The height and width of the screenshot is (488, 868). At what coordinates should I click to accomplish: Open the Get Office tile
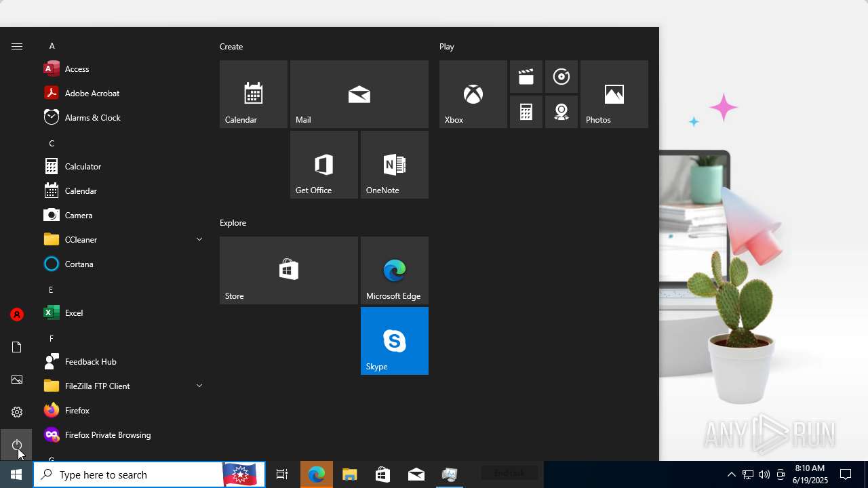coord(324,165)
